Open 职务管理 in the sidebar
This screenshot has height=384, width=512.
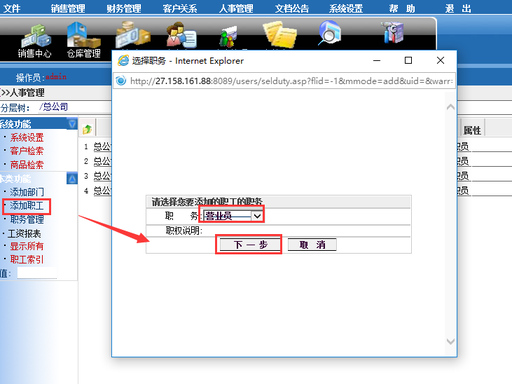click(27, 219)
